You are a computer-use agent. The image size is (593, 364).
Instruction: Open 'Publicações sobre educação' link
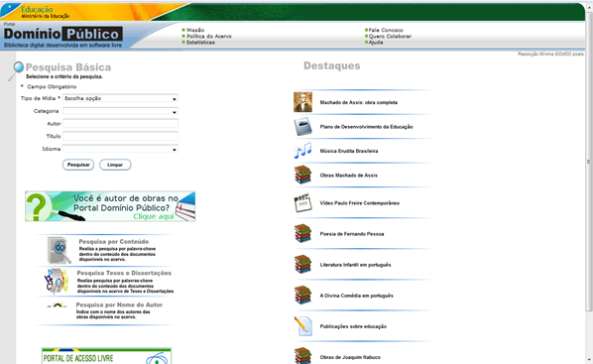pyautogui.click(x=353, y=326)
